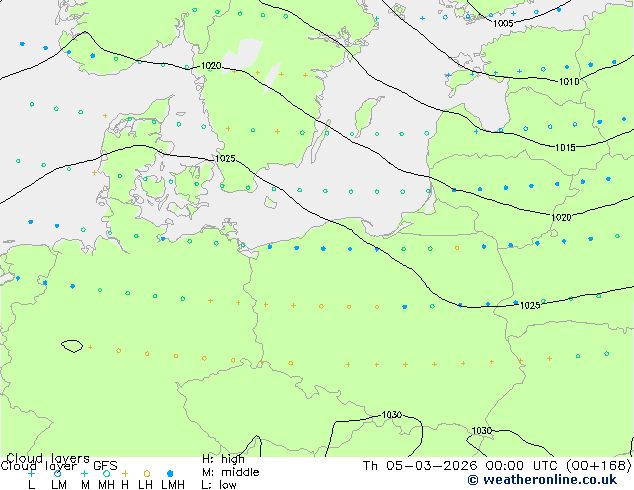Click the 'H: high' legend text

pos(223,459)
